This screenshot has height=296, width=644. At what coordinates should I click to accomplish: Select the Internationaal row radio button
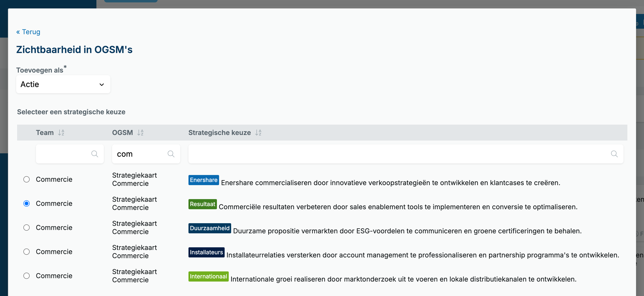pos(27,276)
